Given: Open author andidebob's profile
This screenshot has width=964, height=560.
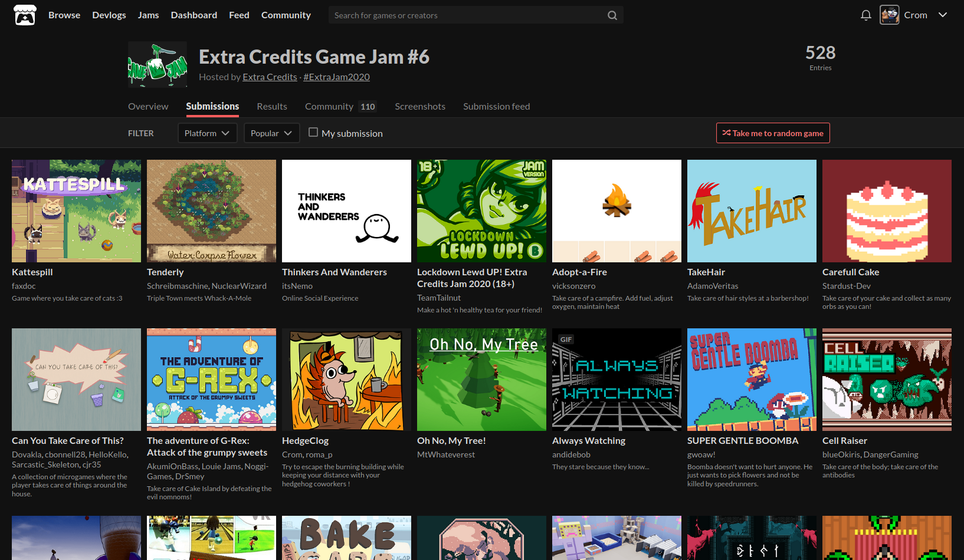Looking at the screenshot, I should [571, 454].
